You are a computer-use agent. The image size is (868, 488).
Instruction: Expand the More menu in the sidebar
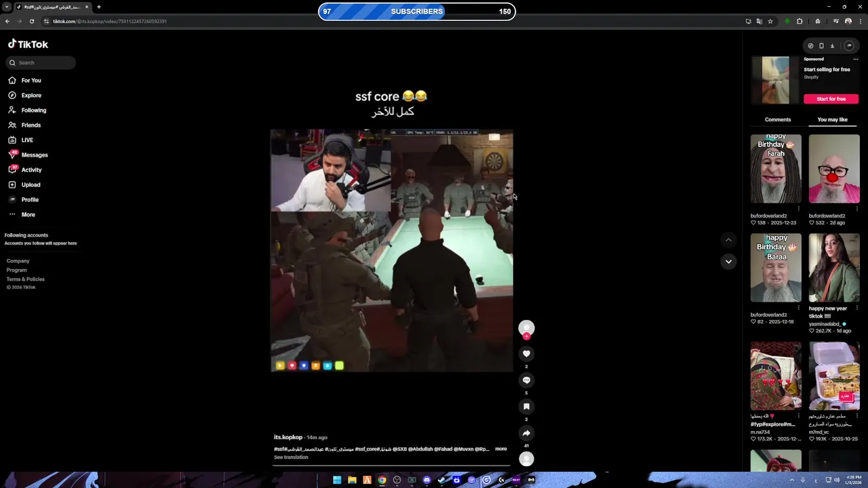click(22, 214)
